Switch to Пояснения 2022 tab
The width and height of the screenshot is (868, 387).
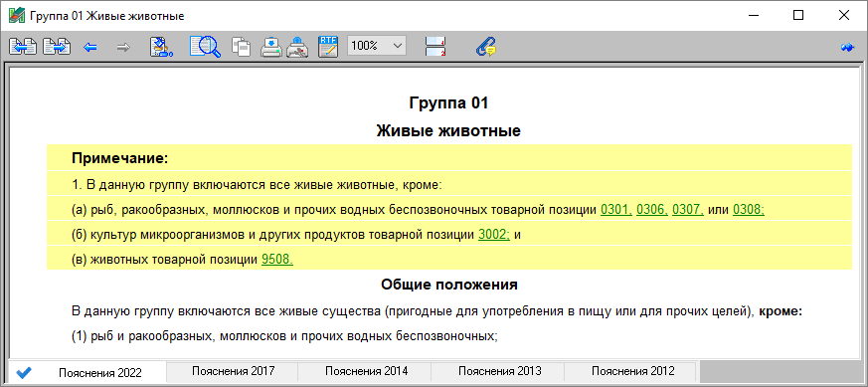pos(100,373)
